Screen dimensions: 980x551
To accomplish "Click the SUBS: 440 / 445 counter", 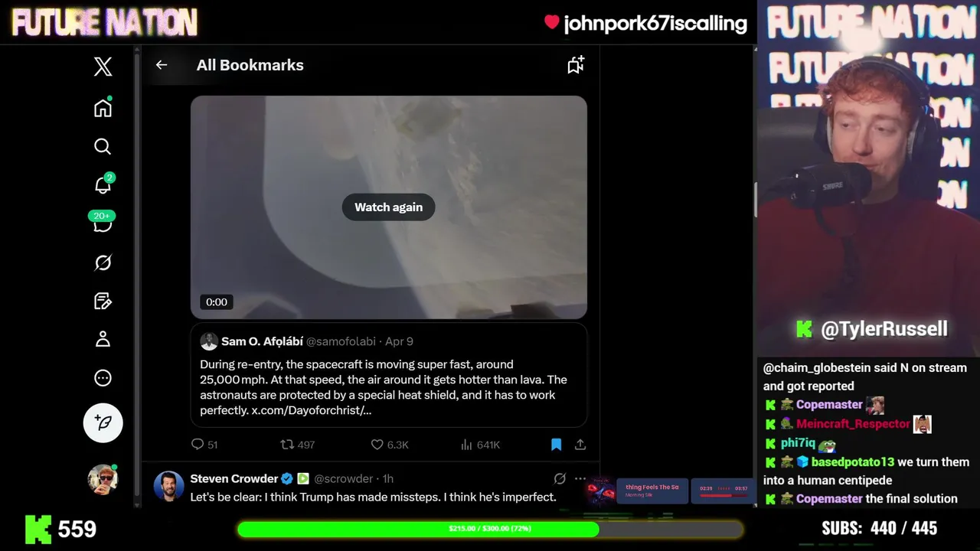I will (879, 529).
